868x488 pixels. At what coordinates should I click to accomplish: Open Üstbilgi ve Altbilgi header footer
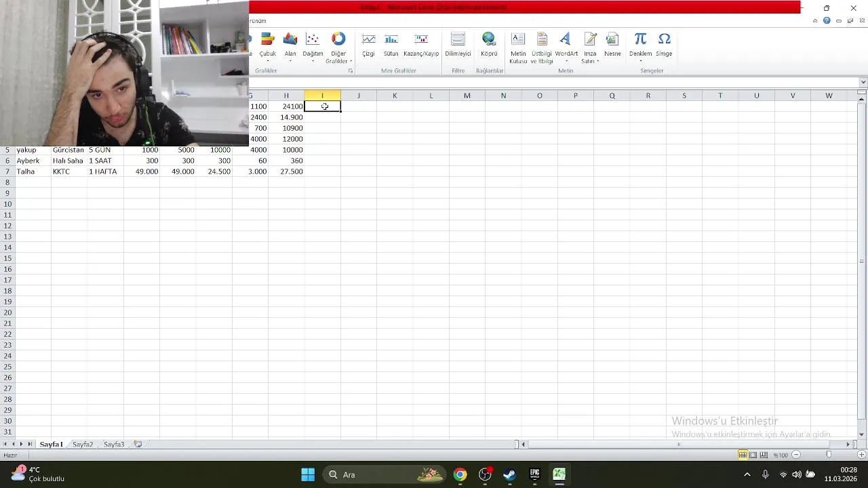pyautogui.click(x=542, y=47)
